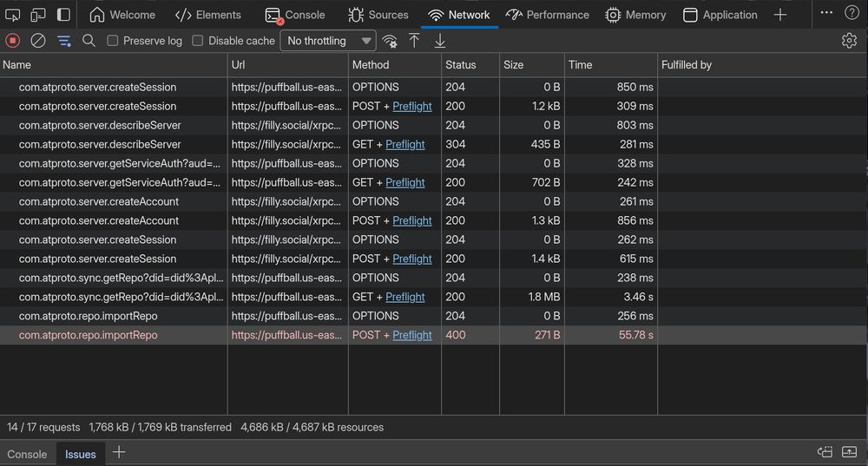Open network conditions icon
Screen dimensions: 868x466
[x=390, y=41]
